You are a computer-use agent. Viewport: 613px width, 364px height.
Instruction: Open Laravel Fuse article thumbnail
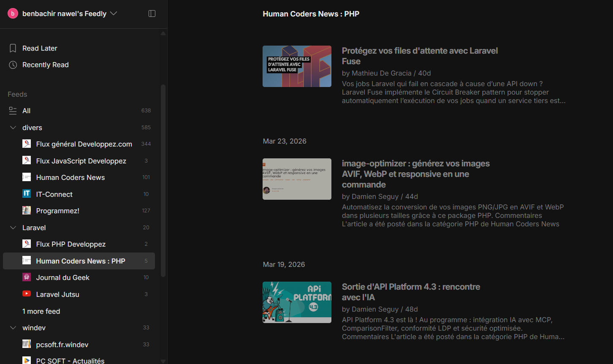(x=297, y=66)
